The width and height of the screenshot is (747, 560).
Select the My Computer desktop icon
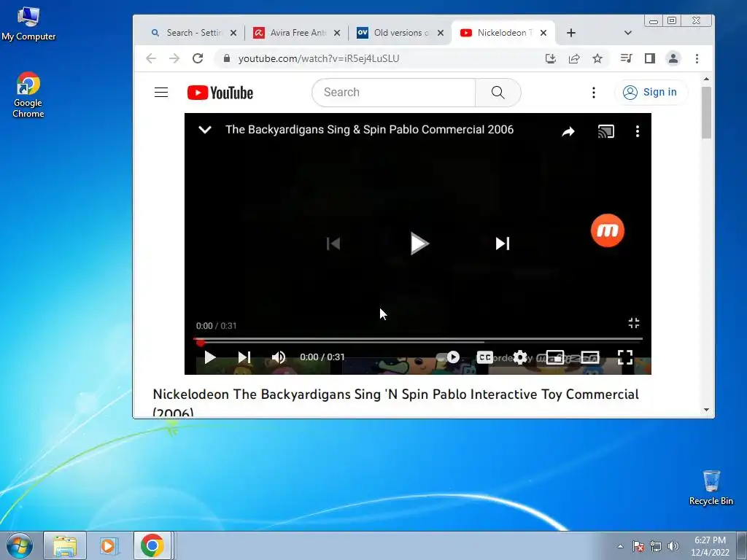click(x=28, y=24)
